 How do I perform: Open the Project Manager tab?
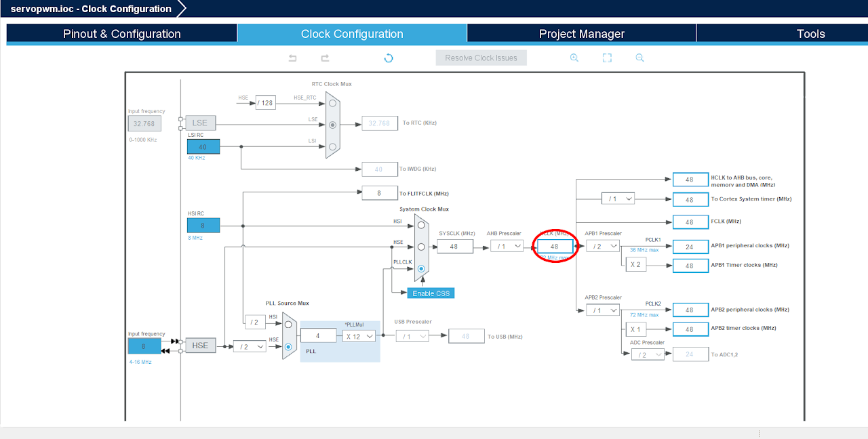581,34
